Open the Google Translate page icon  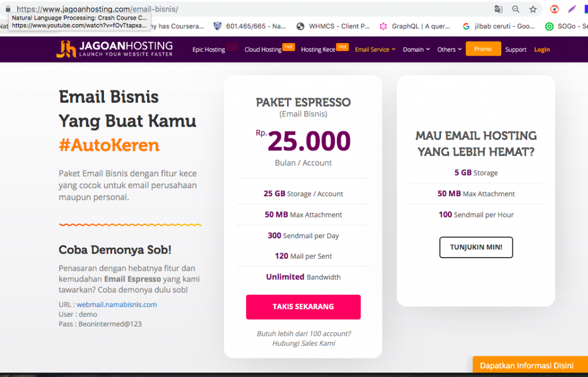[x=498, y=9]
